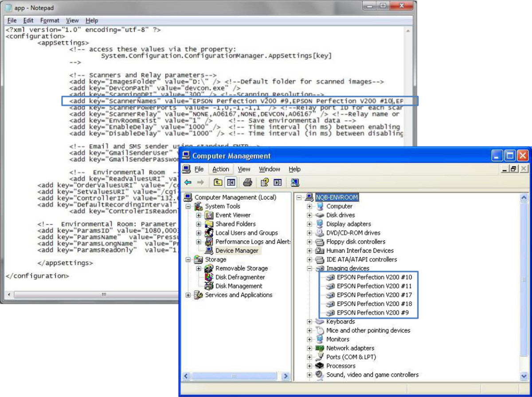Open the Properties help icon in toolbar

265,182
